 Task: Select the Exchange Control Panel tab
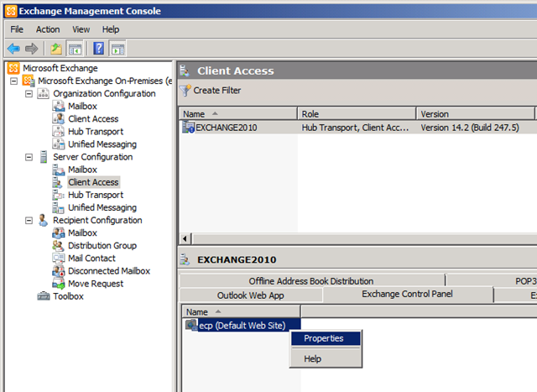pyautogui.click(x=408, y=295)
